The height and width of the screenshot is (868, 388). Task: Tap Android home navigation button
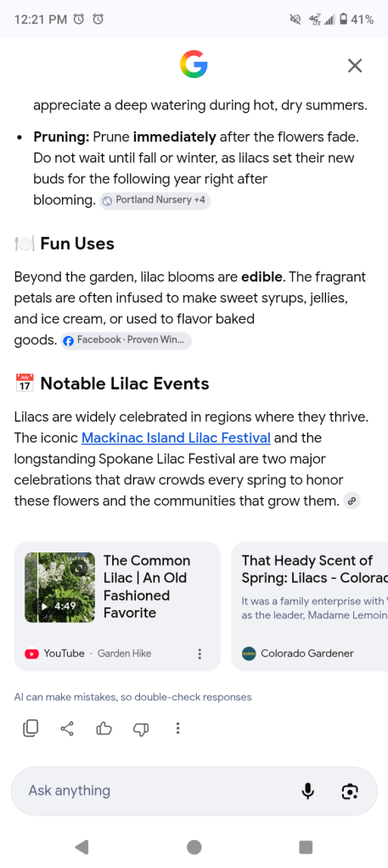pos(194,847)
